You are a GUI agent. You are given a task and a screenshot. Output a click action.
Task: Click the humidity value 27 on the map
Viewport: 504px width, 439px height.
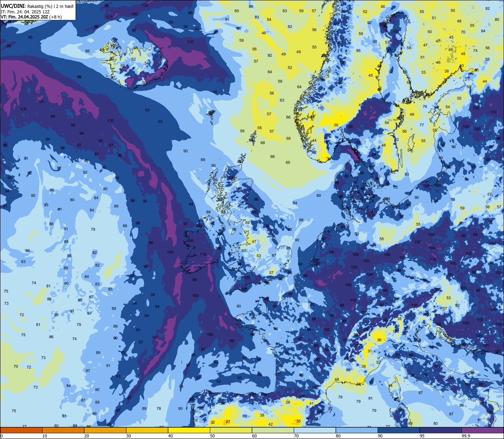228,422
